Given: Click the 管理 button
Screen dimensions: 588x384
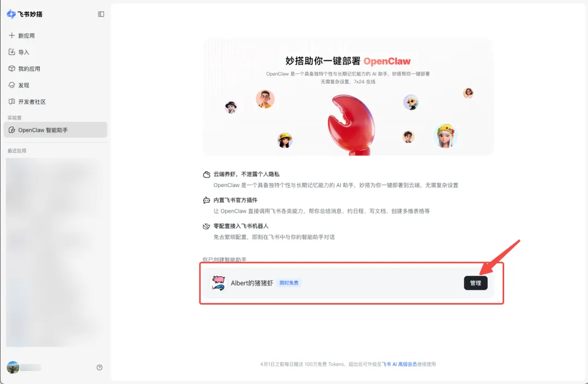Looking at the screenshot, I should [475, 283].
